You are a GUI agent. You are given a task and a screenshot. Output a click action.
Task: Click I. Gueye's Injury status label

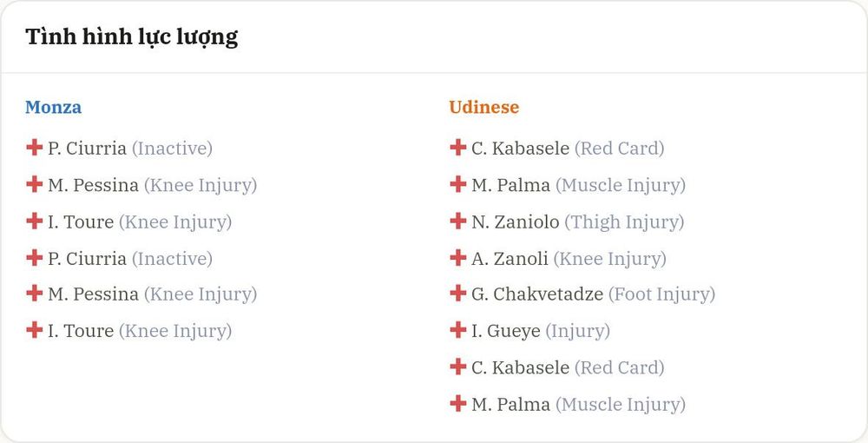click(578, 332)
